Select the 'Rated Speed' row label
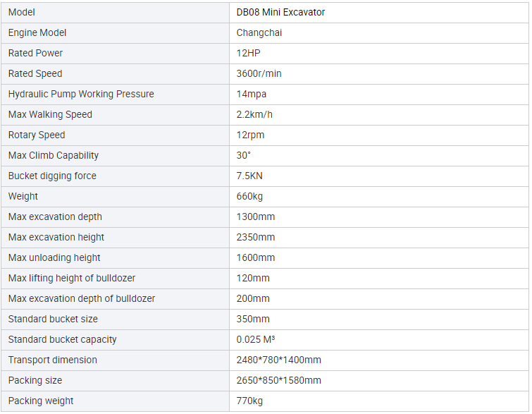This screenshot has height=414, width=532. tap(35, 74)
